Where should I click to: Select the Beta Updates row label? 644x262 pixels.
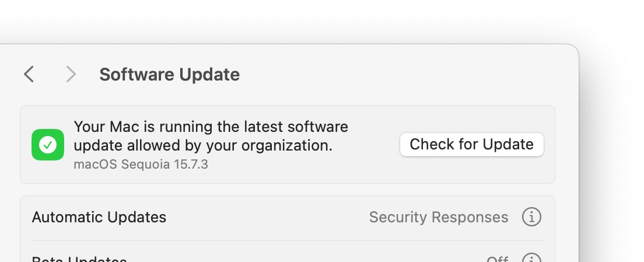[79, 258]
